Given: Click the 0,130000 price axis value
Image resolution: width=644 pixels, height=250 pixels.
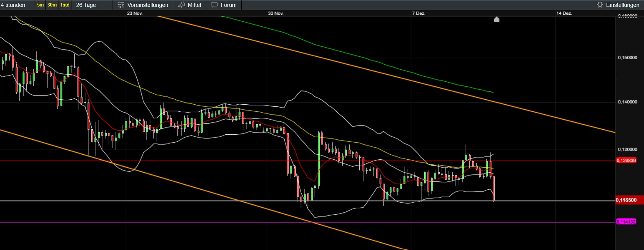Looking at the screenshot, I should (627, 150).
